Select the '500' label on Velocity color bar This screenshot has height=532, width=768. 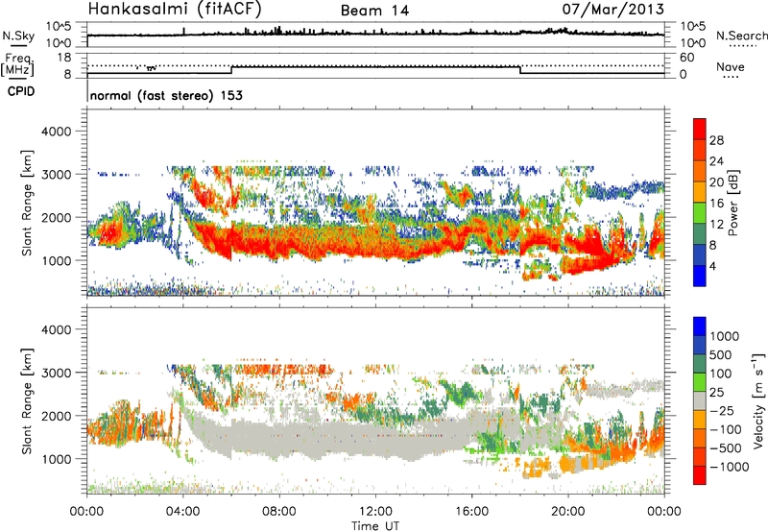pos(721,354)
